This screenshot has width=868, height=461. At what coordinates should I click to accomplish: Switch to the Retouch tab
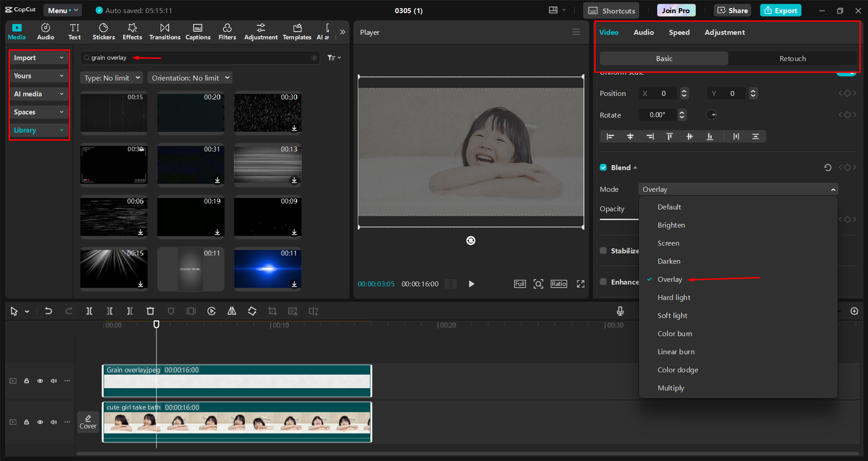pos(792,58)
